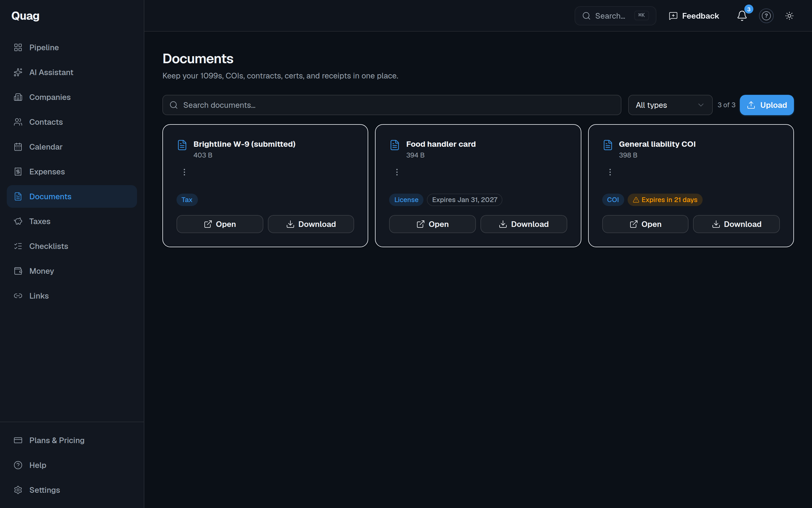Viewport: 812px width, 508px height.
Task: Click the General liability COI title
Action: [x=657, y=144]
